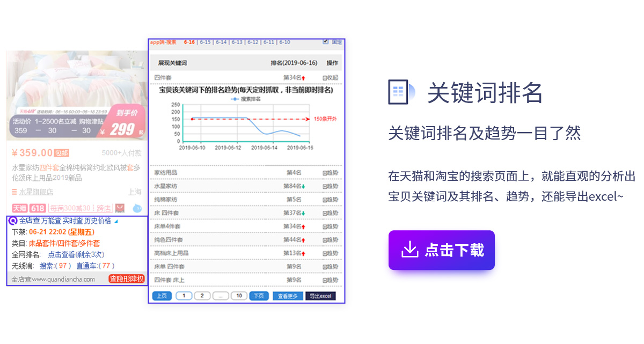Click the 搜索排名 chart legend marker

235,99
